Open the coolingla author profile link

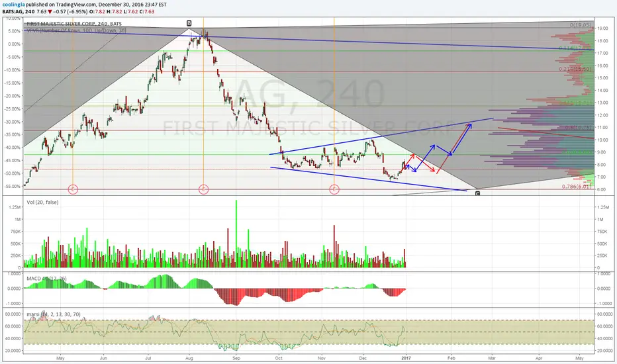[13, 5]
